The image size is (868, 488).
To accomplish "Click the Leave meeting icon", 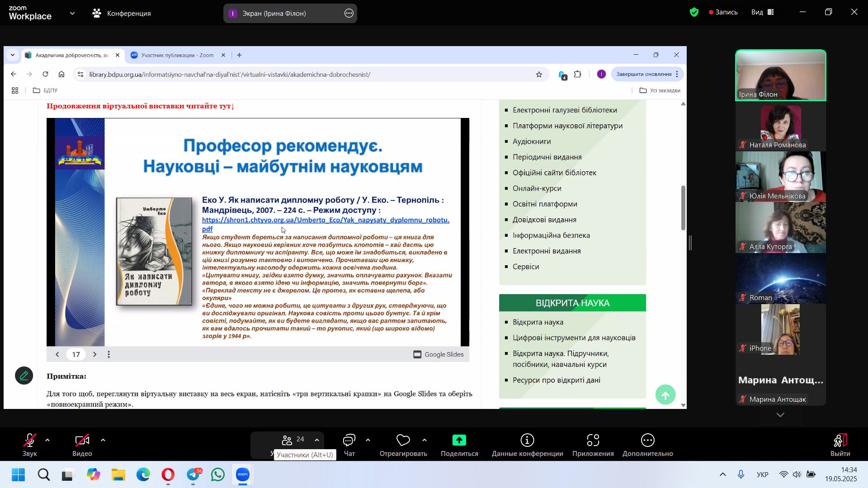I will [840, 441].
